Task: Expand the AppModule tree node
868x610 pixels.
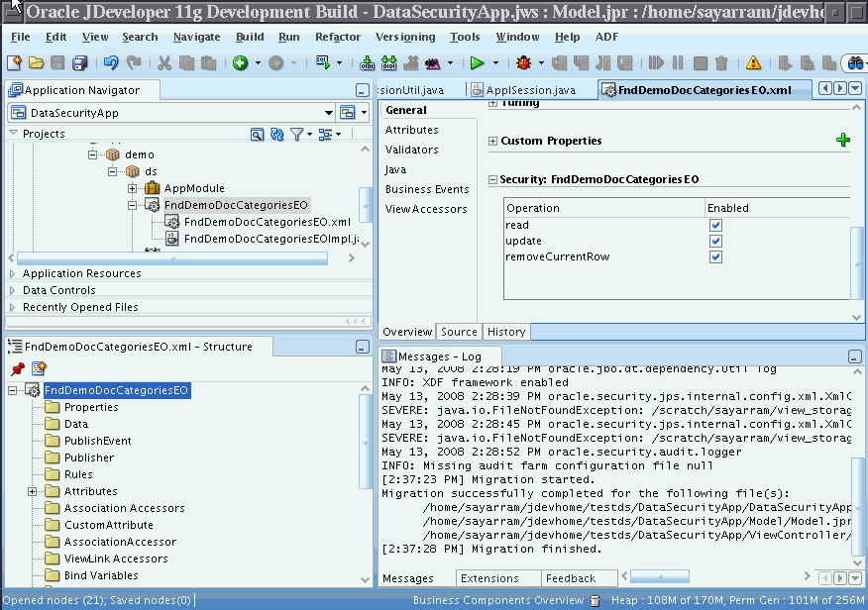Action: click(x=133, y=188)
